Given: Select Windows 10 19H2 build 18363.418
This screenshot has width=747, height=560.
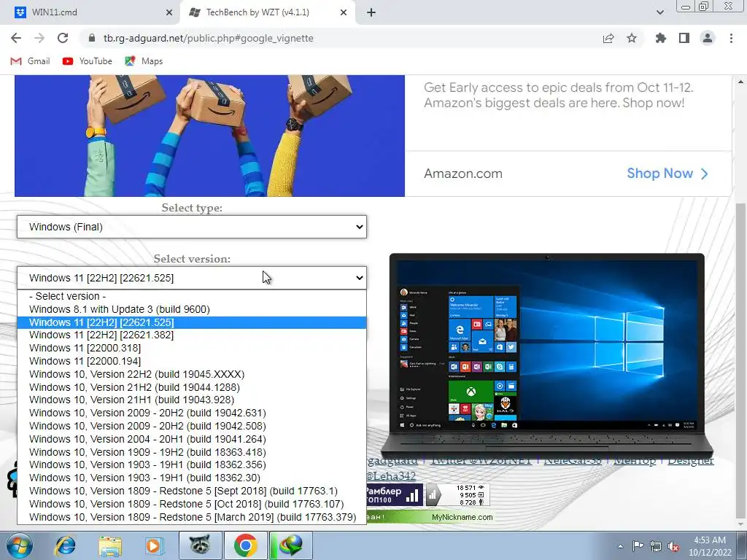Looking at the screenshot, I should coord(192,452).
